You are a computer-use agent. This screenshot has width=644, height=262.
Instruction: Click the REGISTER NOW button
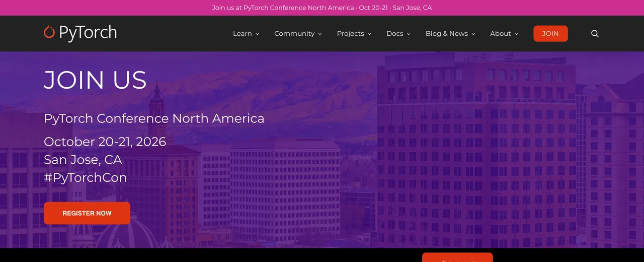tap(87, 213)
